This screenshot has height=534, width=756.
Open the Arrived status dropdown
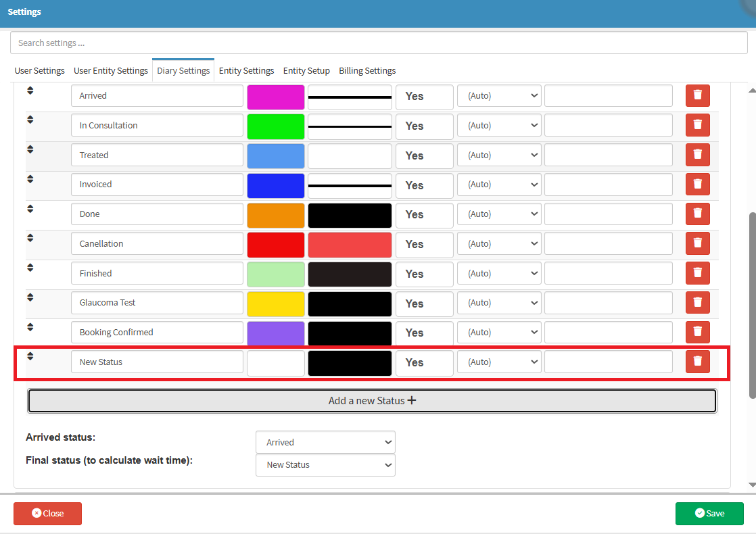tap(325, 442)
